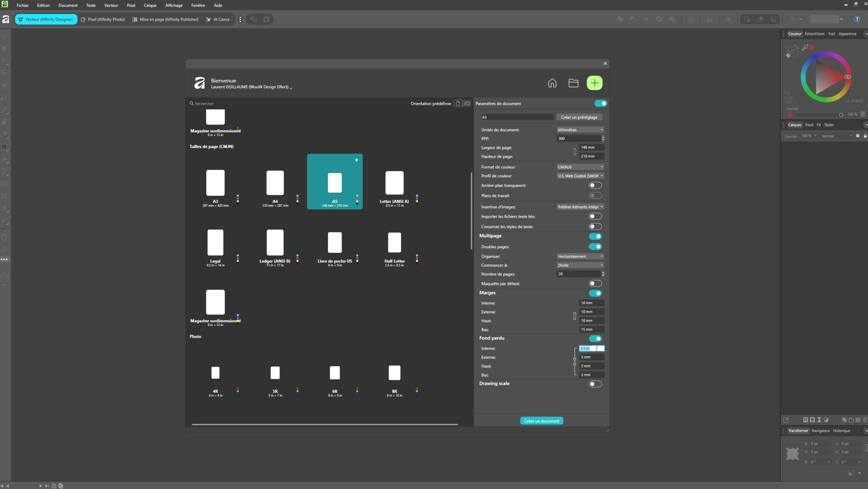Click the color picker eyedropper icon
The image size is (868, 489).
tap(805, 48)
